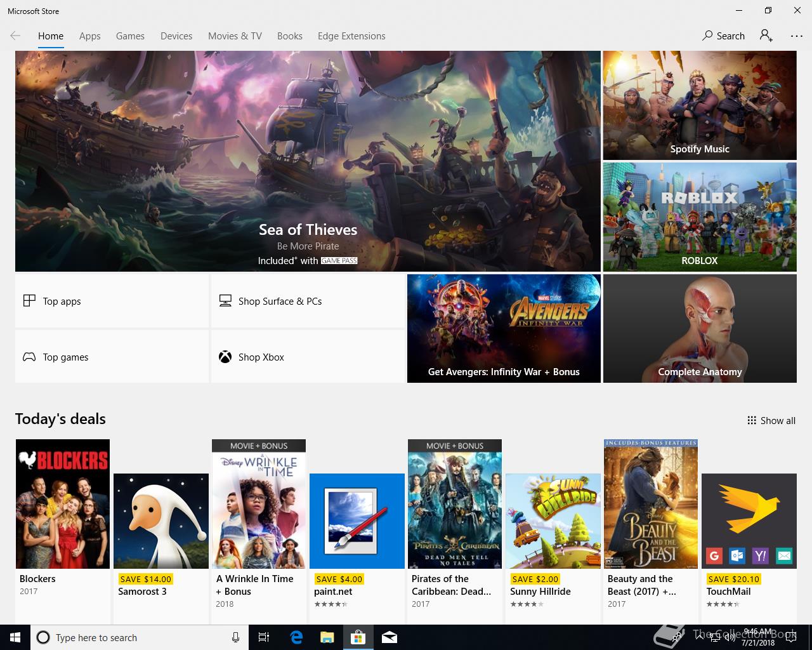Open the Edge Extensions tab
Viewport: 812px width, 650px height.
point(351,36)
